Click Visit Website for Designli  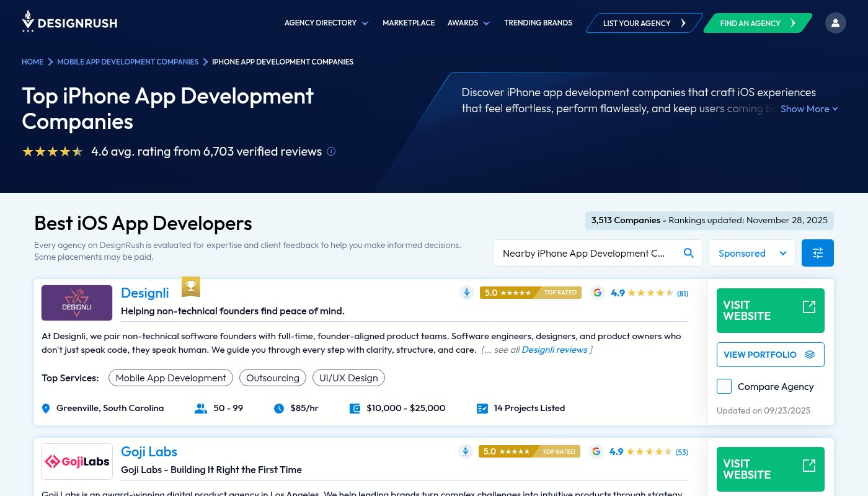770,311
